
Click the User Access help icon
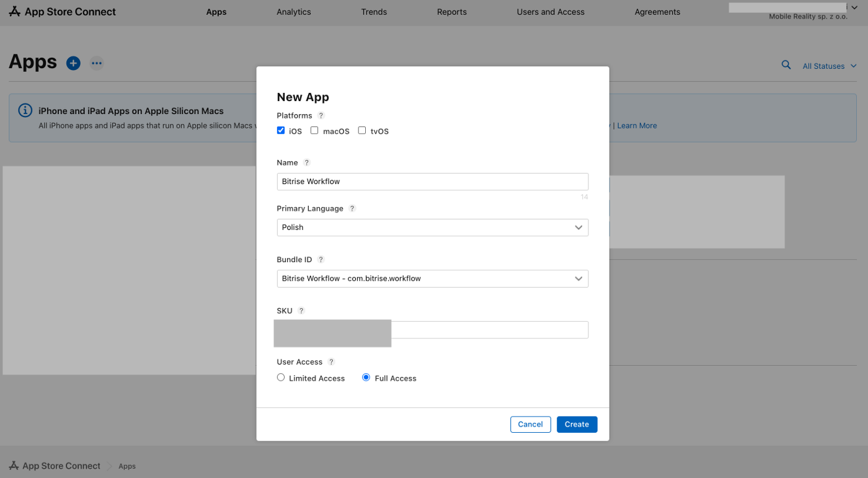tap(331, 362)
